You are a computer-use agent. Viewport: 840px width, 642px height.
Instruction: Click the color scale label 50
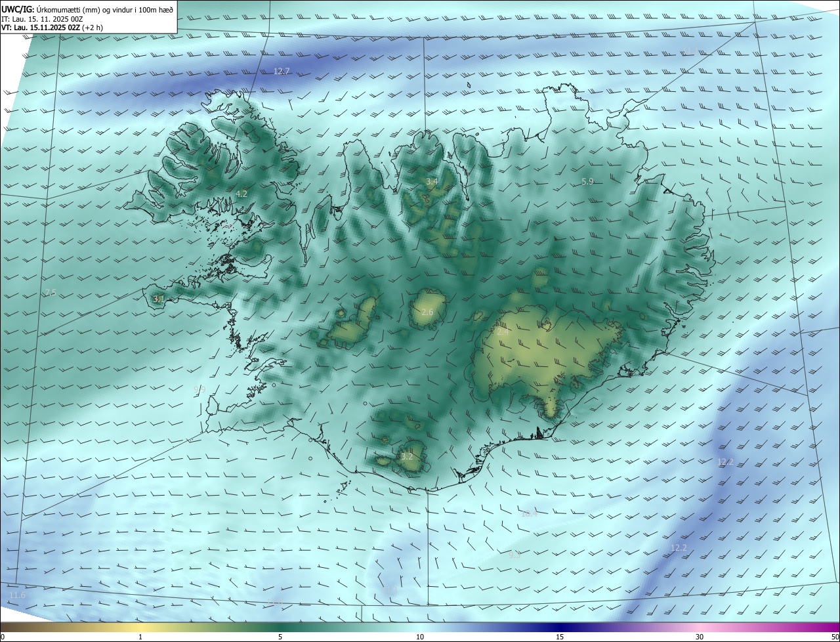point(835,637)
